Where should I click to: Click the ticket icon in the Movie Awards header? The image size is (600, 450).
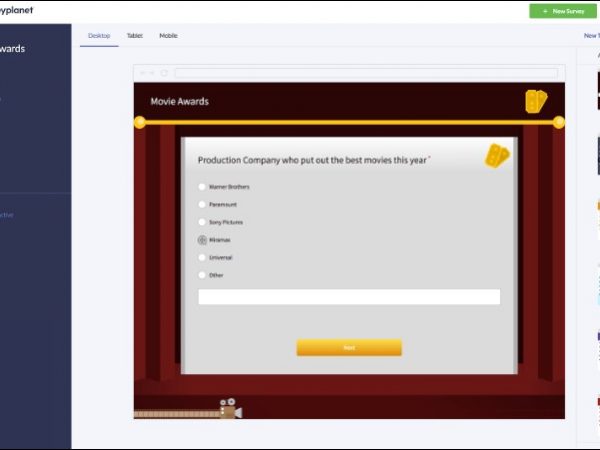coord(536,101)
